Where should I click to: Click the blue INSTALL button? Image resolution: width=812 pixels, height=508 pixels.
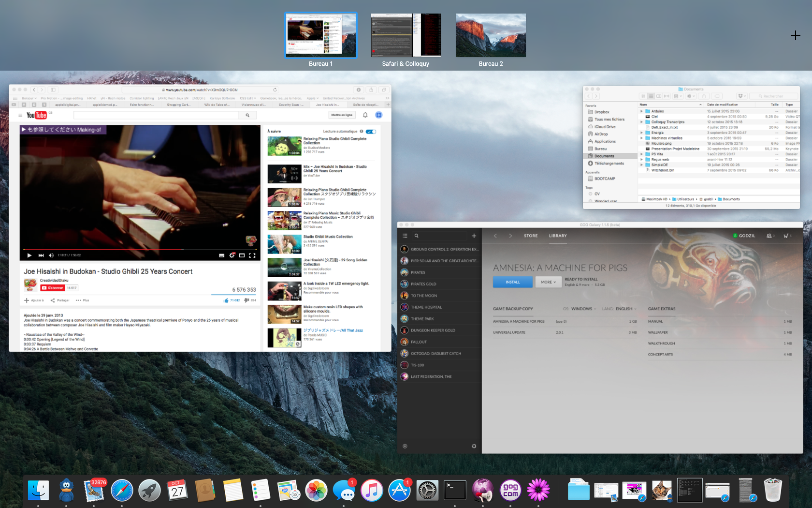pyautogui.click(x=512, y=282)
